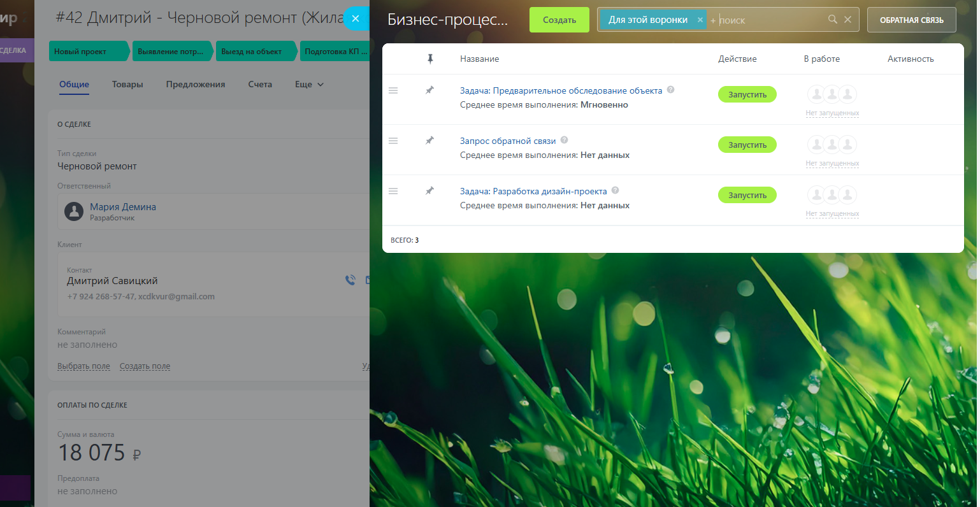Open the 'Запрос обратной связи' process
Screen dimensions: 980x507
pos(508,141)
